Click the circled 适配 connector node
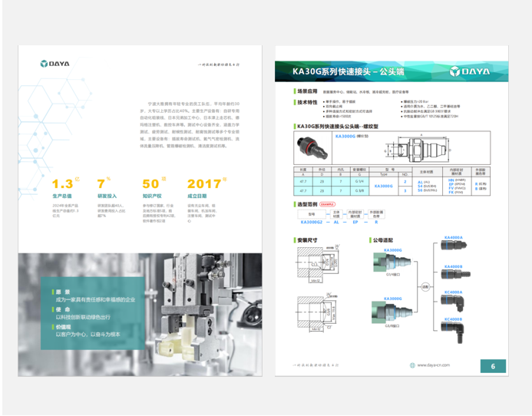This screenshot has height=416, width=532. point(425,285)
